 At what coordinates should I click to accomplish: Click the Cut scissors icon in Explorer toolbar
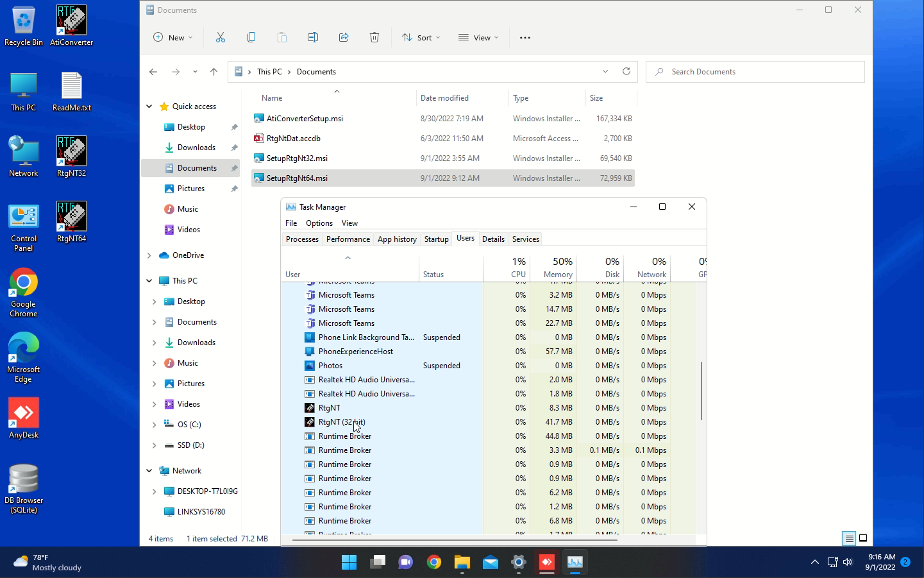[221, 38]
